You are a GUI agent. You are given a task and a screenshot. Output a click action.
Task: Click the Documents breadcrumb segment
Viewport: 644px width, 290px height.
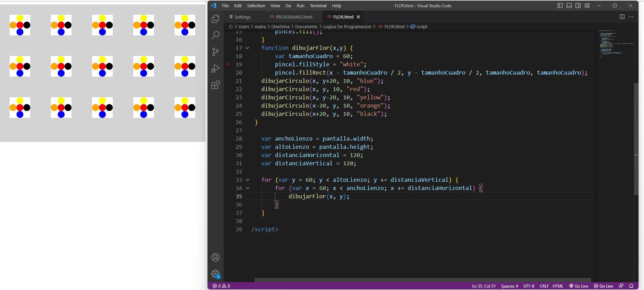click(307, 26)
